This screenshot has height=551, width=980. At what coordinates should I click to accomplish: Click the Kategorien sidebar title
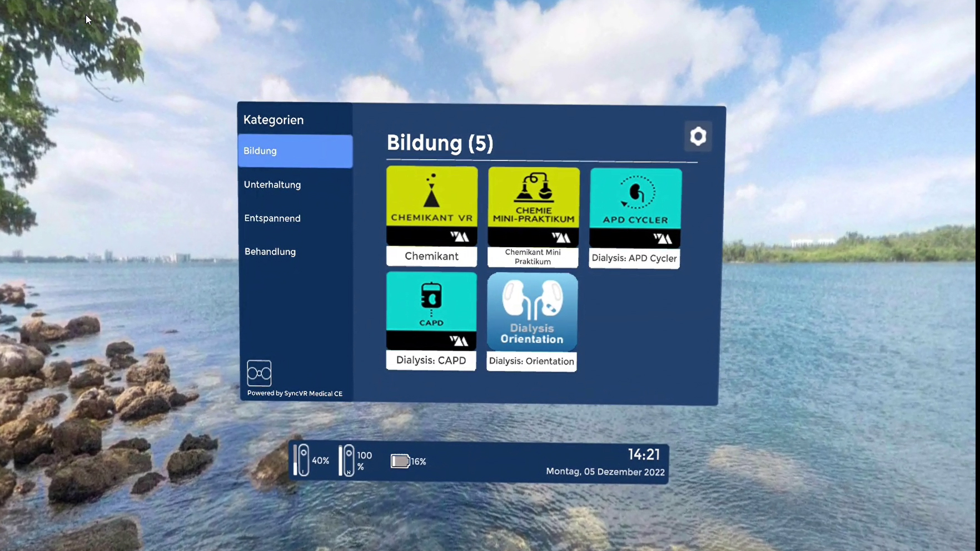pos(273,120)
